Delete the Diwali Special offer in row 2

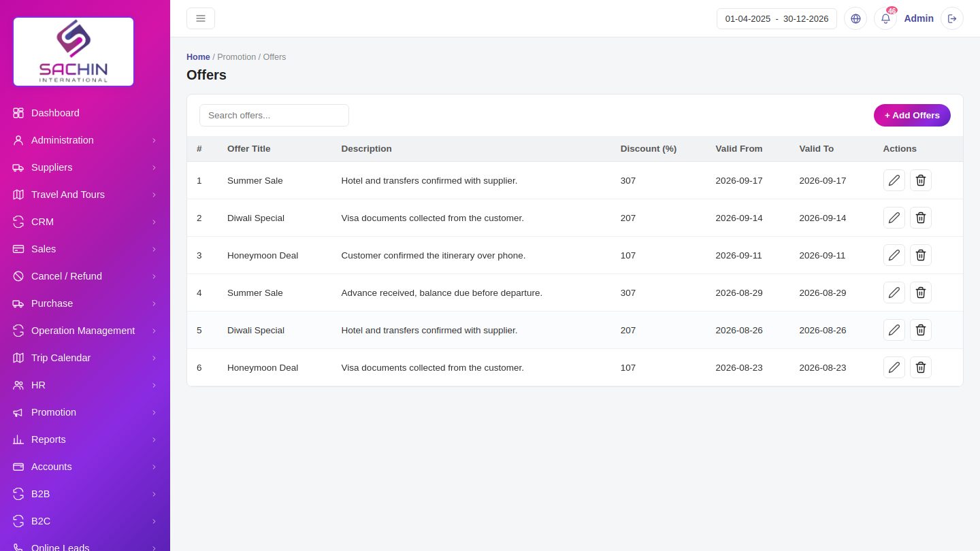tap(921, 218)
